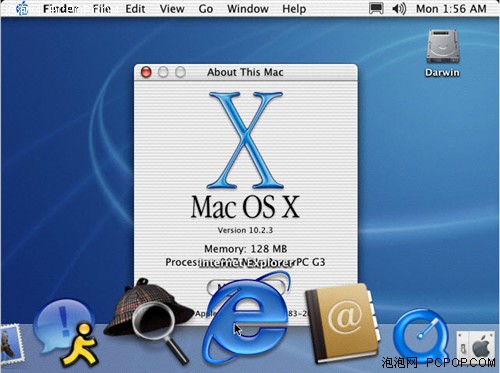Screen dimensions: 500x373
Task: Open Internet Explorer from the Dock
Action: 246,318
